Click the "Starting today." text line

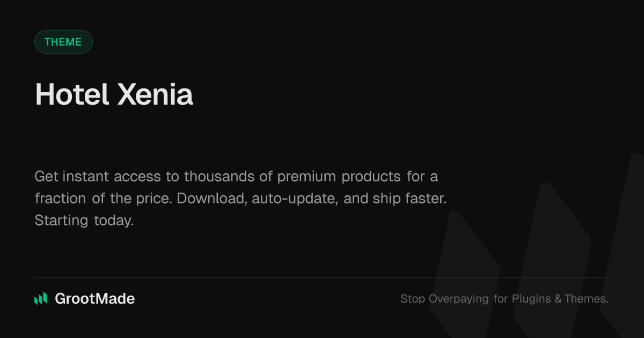point(84,220)
